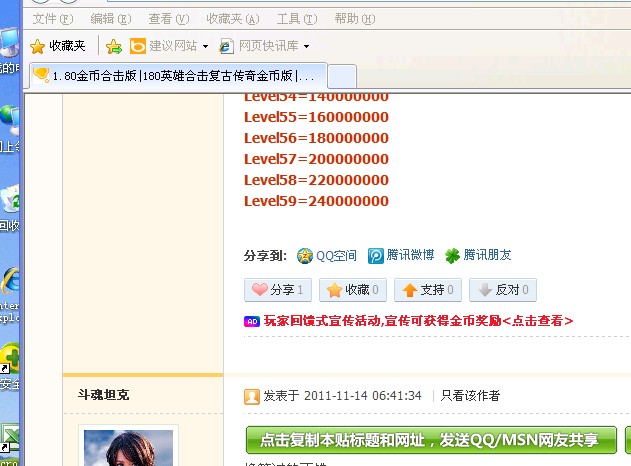This screenshot has width=631, height=466.
Task: Open 斗魂坦克 user profile name
Action: 103,395
